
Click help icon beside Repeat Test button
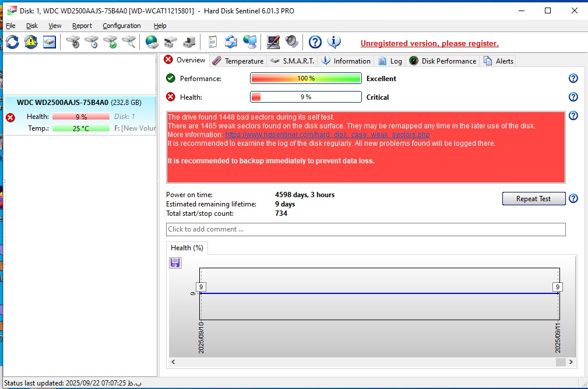tap(573, 199)
